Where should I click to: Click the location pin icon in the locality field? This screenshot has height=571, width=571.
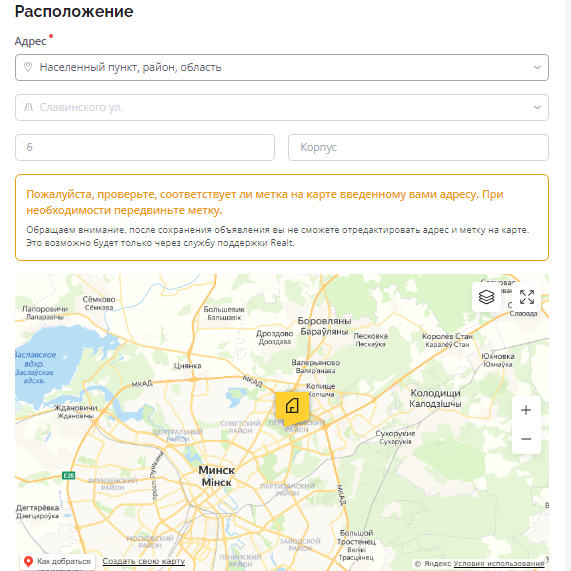(x=28, y=67)
